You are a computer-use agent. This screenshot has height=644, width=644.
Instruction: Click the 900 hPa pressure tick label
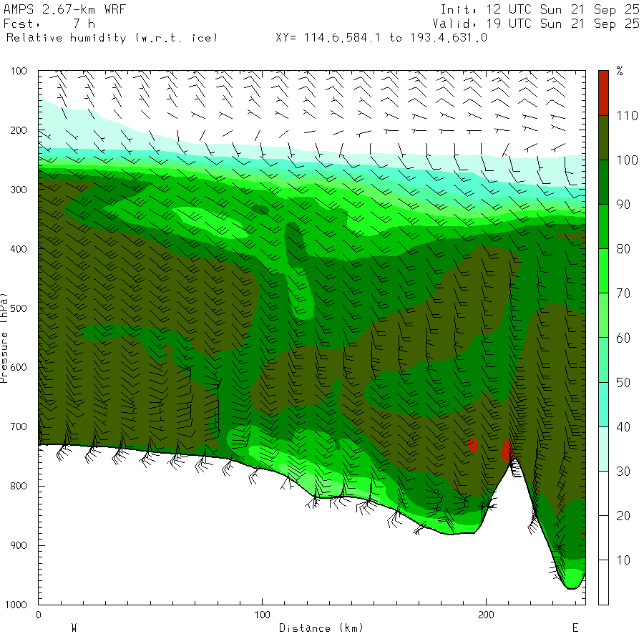click(19, 545)
